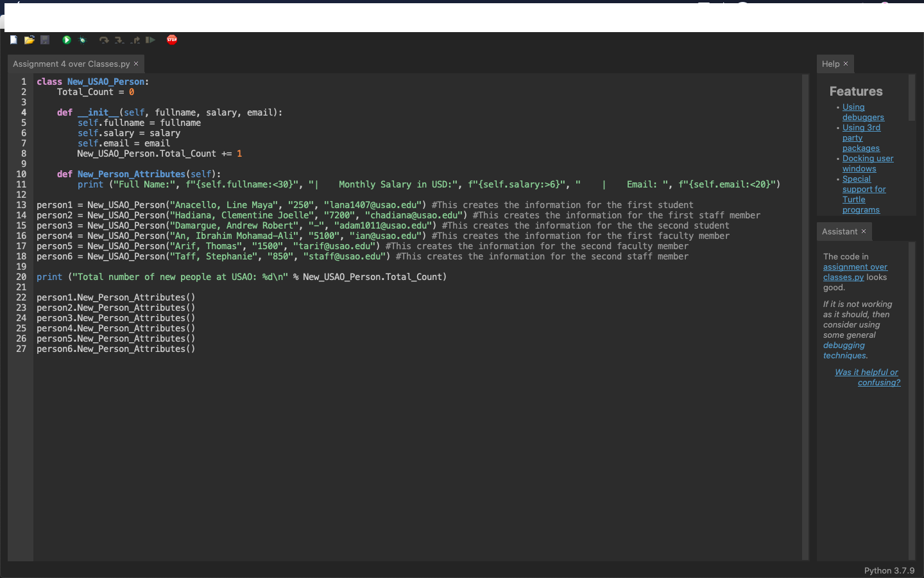Stop the running program
The image size is (924, 578).
pos(172,40)
